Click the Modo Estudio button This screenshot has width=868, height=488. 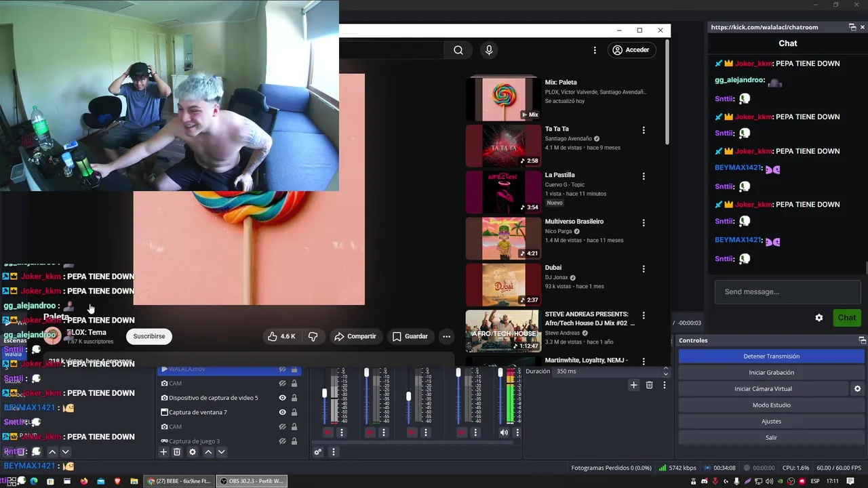[x=771, y=405]
